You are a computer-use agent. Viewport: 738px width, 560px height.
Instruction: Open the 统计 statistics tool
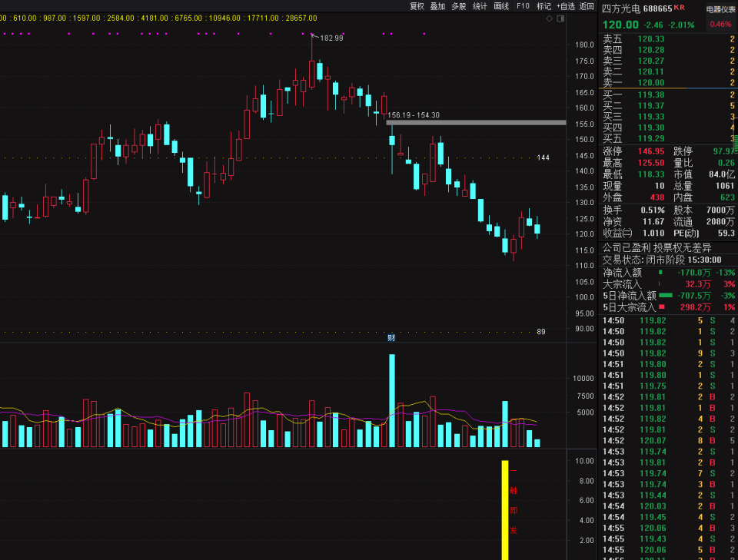point(480,6)
